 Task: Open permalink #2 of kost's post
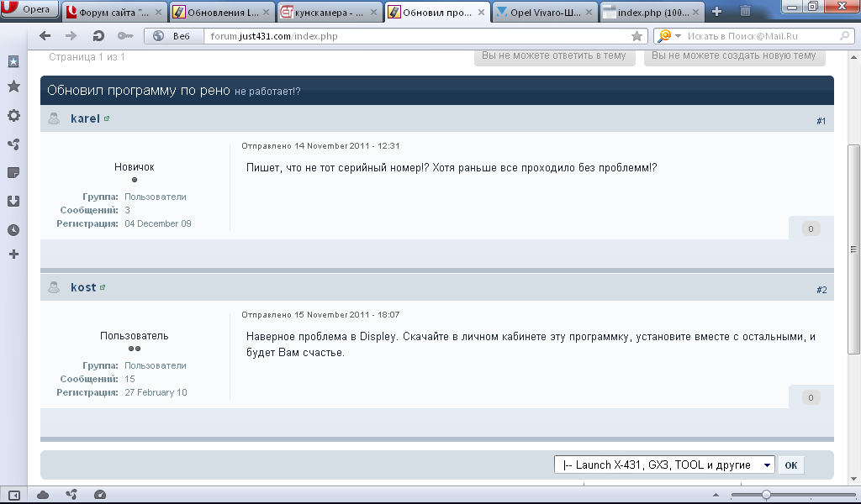point(821,290)
